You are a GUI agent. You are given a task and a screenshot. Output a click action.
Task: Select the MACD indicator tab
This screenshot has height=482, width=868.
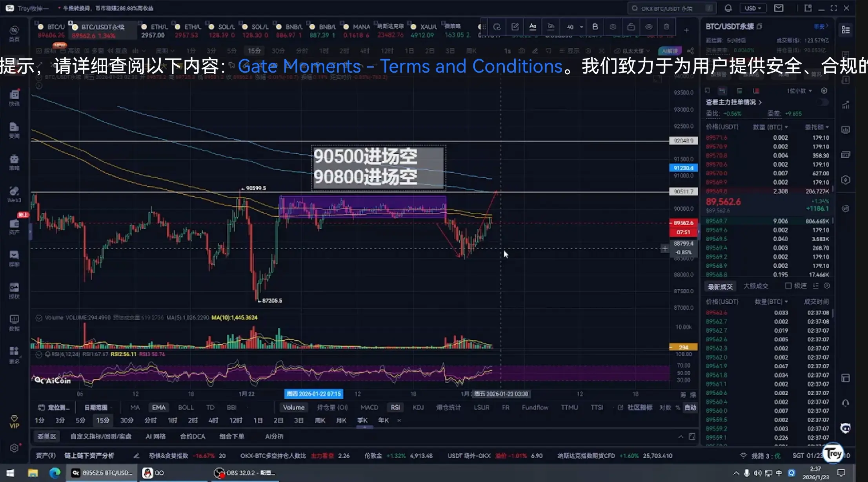(x=369, y=407)
